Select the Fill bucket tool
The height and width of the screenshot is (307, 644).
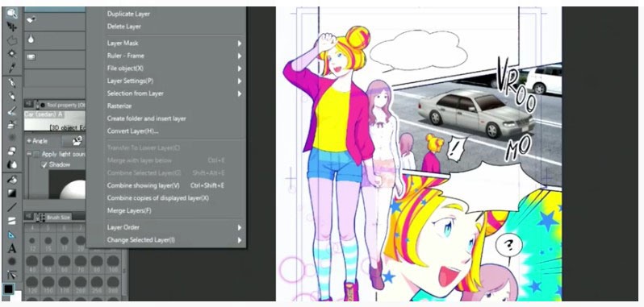click(12, 179)
